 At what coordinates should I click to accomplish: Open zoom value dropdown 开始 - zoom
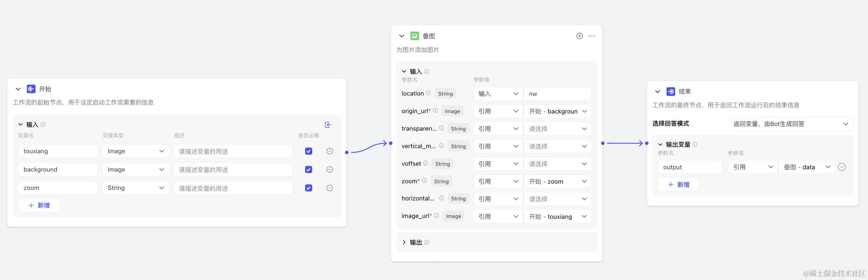[557, 181]
